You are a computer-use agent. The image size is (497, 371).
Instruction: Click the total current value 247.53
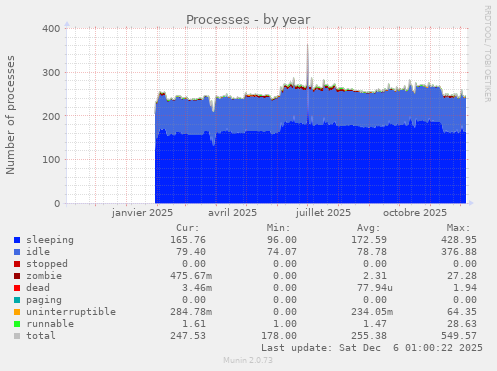[188, 336]
